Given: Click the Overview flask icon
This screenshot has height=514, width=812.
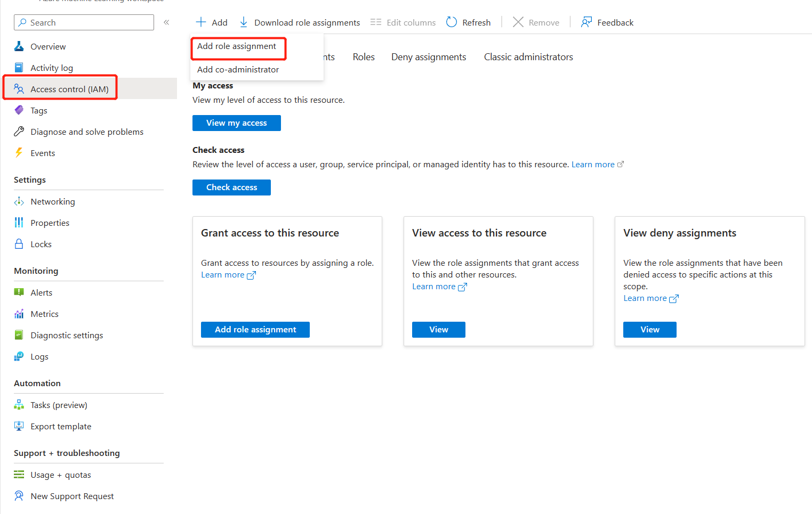Looking at the screenshot, I should click(x=19, y=46).
